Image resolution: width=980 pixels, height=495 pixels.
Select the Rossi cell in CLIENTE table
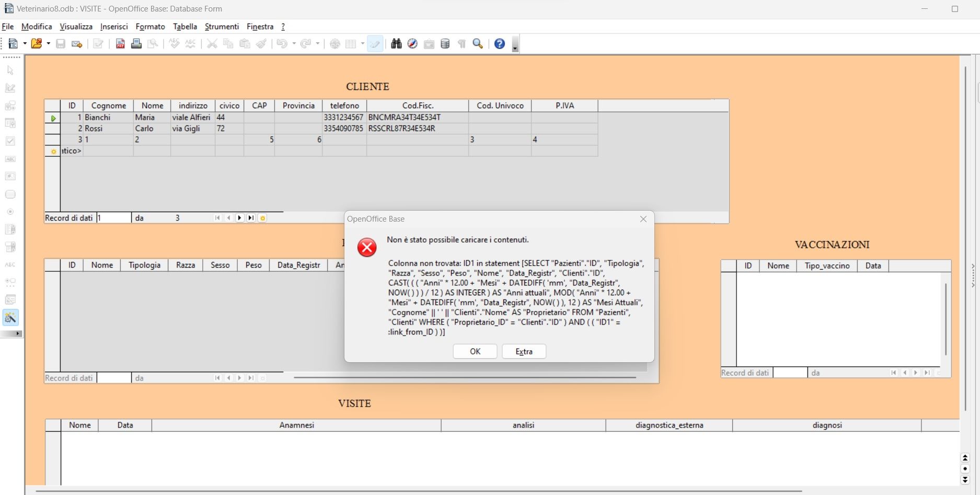pos(108,129)
